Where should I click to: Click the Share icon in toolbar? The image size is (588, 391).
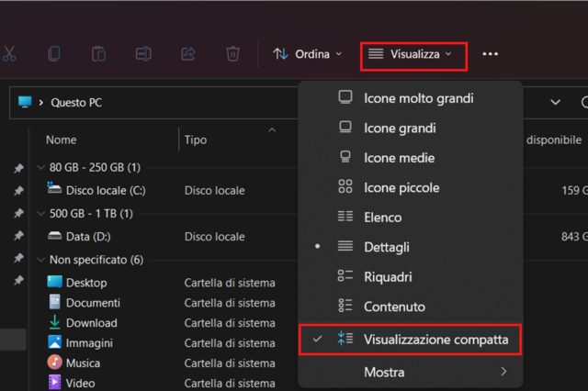(x=188, y=54)
